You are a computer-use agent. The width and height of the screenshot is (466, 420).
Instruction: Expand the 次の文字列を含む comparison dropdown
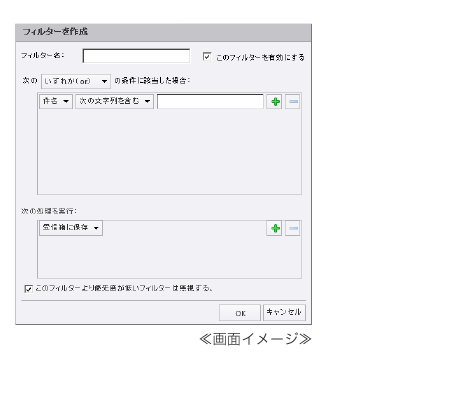point(114,101)
